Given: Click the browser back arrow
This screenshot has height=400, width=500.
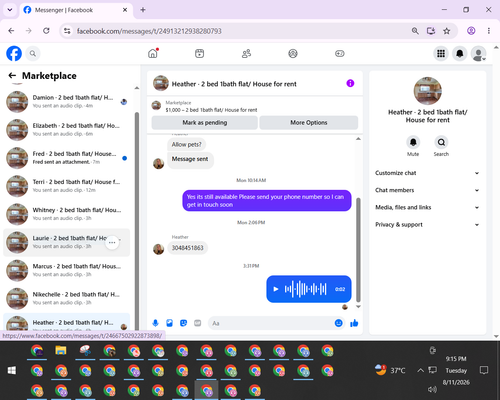Looking at the screenshot, I should 11,31.
